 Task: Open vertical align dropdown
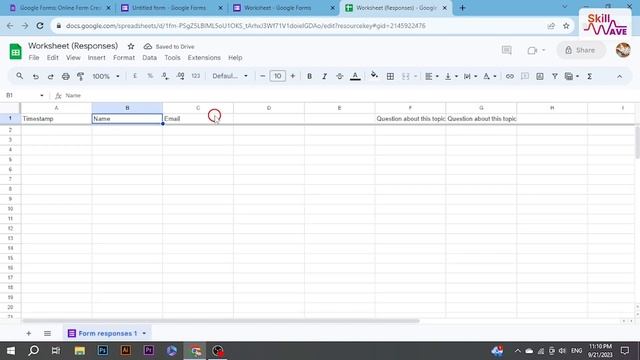[x=451, y=76]
